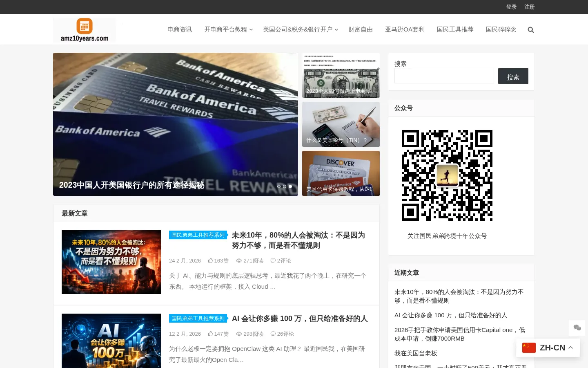Open article title AI 会让你多赚 100 万
588x368 pixels.
coord(300,319)
